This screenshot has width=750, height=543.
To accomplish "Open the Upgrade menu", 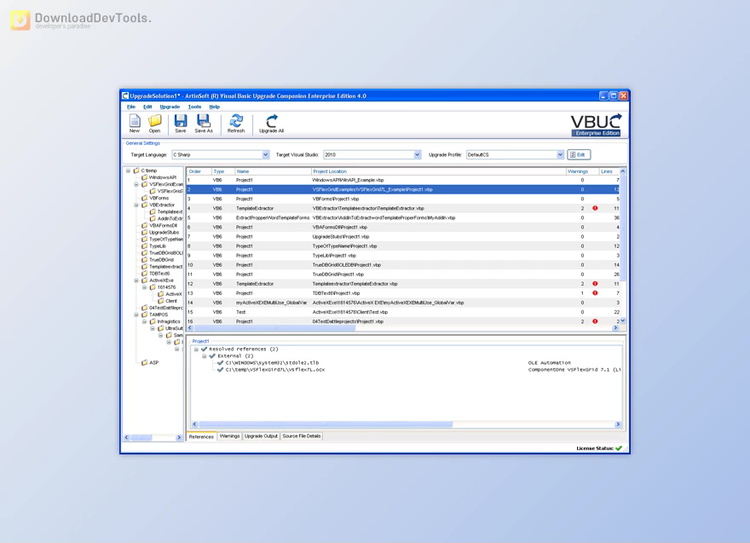I will [170, 107].
